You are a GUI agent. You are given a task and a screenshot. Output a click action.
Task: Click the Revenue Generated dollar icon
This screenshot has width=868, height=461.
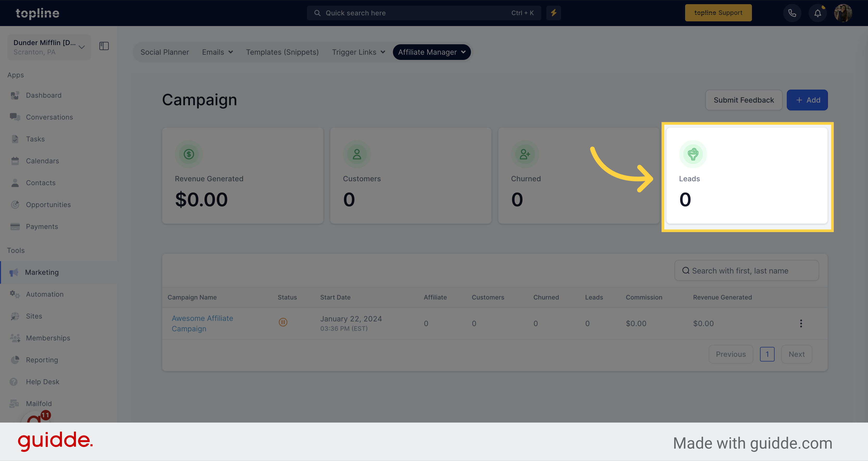tap(189, 154)
